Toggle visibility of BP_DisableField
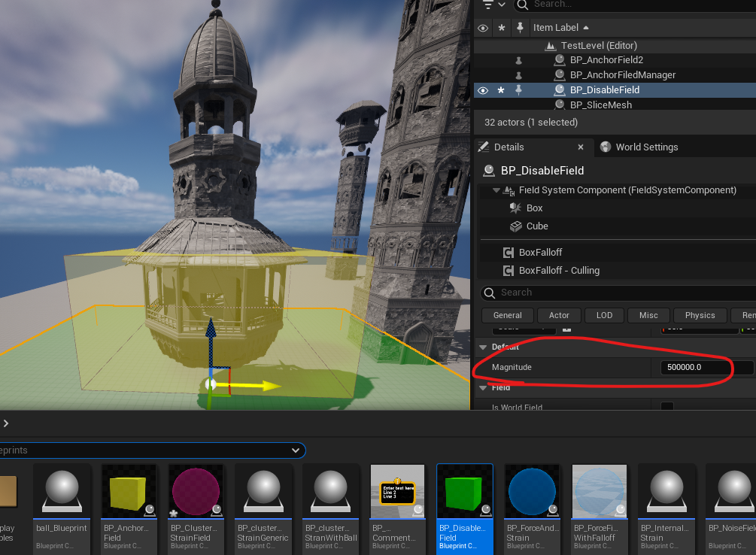 (483, 90)
